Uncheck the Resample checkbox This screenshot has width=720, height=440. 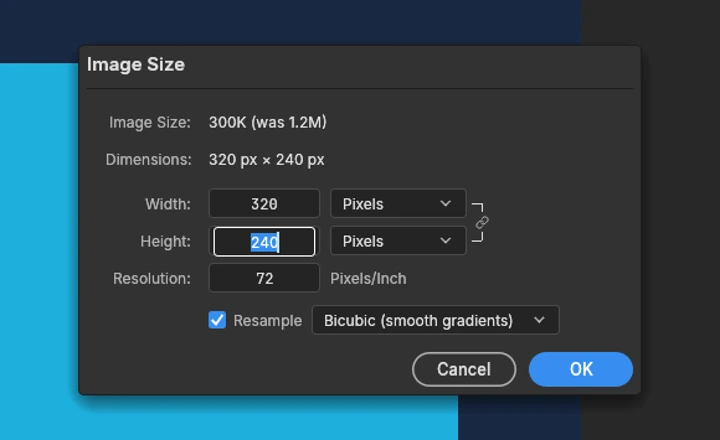pyautogui.click(x=217, y=320)
